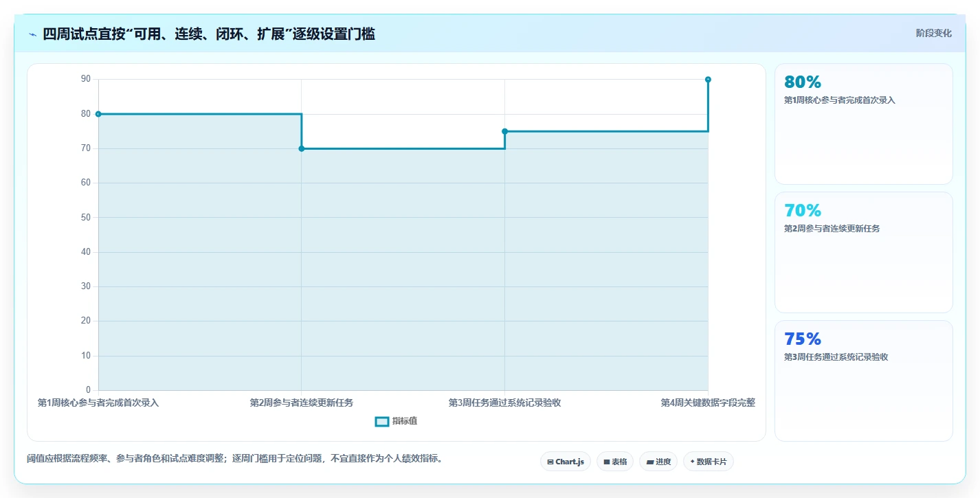Click the footnote text starting 阈值应根据流程频率
This screenshot has width=980, height=498.
tap(234, 459)
